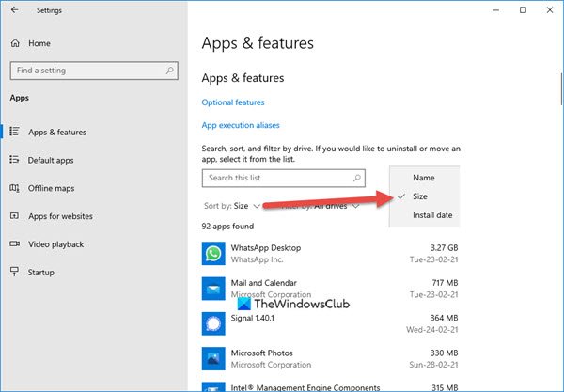Click the window's vertical scrollbar

tap(561, 89)
